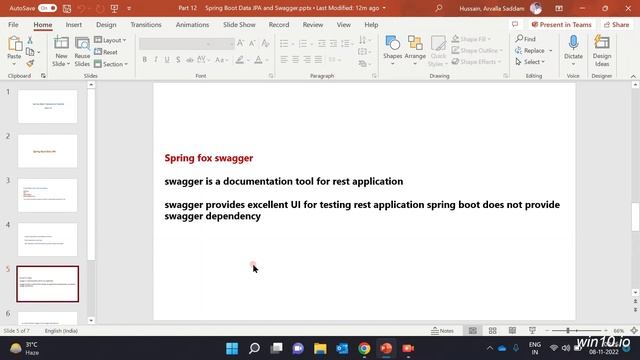Expand the Section dropdown
640x360 pixels.
[x=111, y=64]
